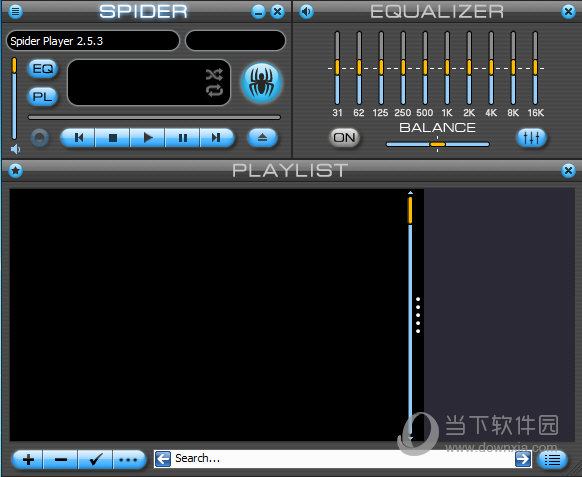
Task: Enable shuffle playback mode
Action: (214, 74)
